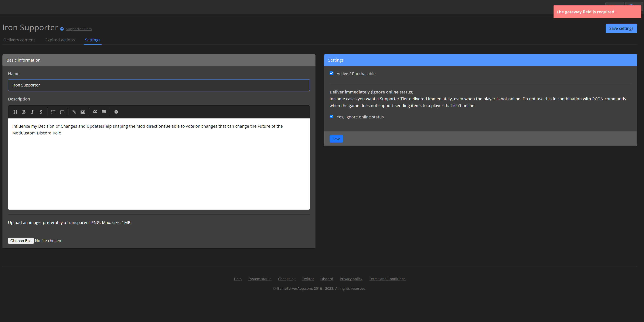The image size is (644, 322).
Task: Make selected description text bold
Action: click(x=24, y=112)
